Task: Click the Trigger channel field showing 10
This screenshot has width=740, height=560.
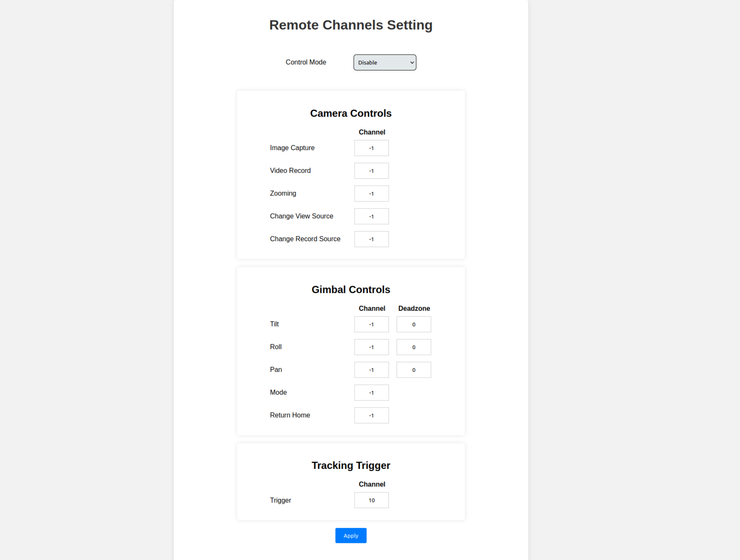Action: coord(371,500)
